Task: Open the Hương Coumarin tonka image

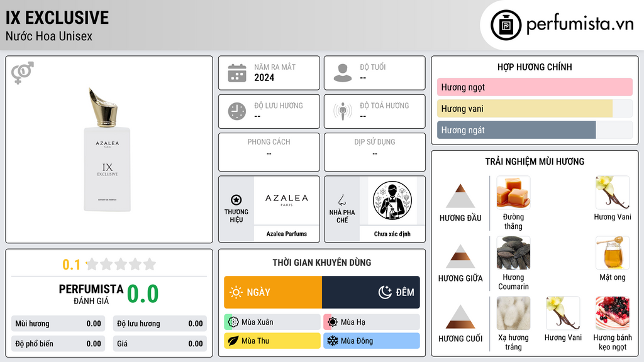Action: tap(513, 253)
